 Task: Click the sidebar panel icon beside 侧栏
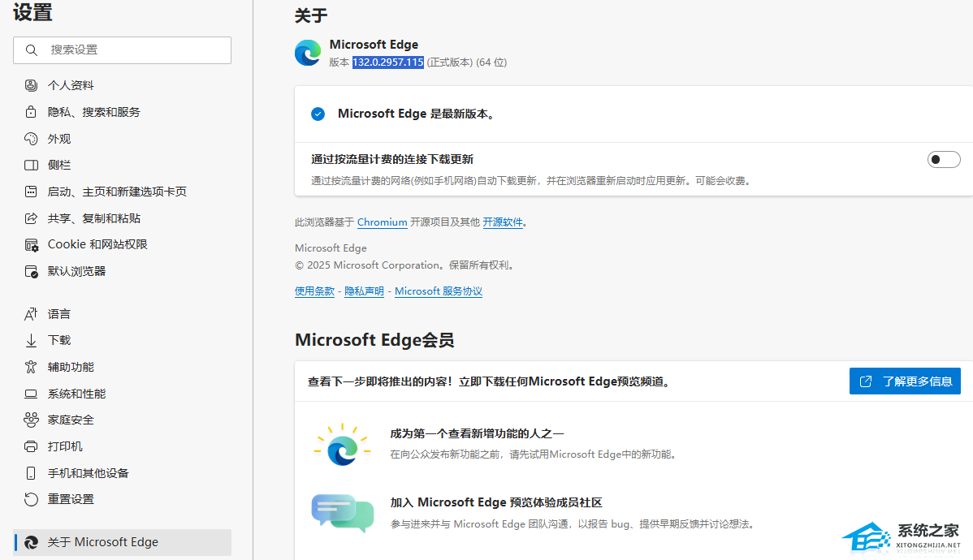point(31,165)
